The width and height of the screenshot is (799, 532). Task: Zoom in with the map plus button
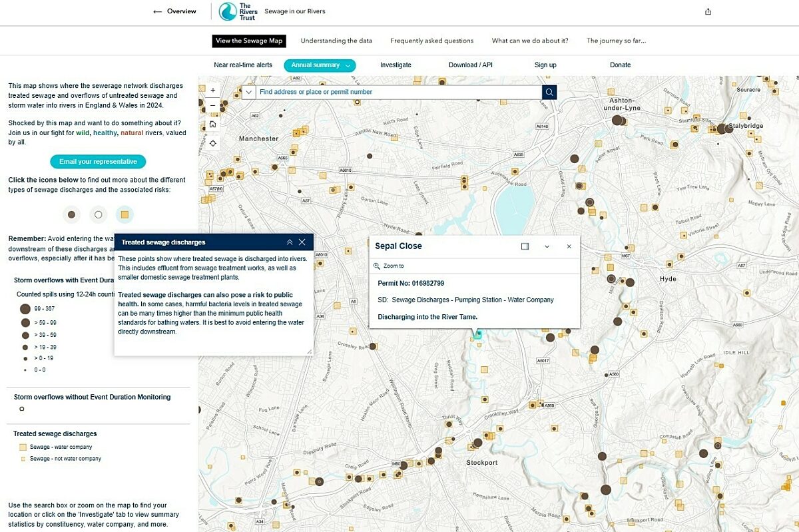pyautogui.click(x=212, y=90)
